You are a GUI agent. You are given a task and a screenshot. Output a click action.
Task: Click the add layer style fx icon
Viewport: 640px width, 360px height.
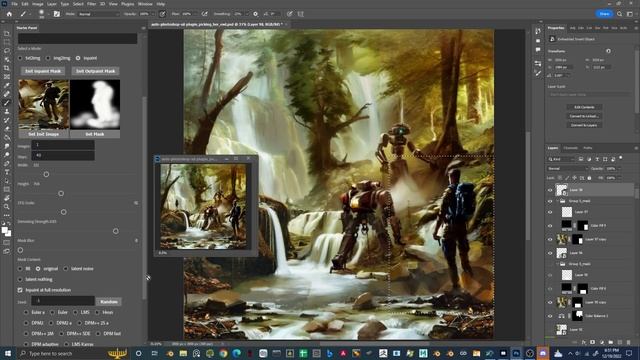(x=584, y=342)
